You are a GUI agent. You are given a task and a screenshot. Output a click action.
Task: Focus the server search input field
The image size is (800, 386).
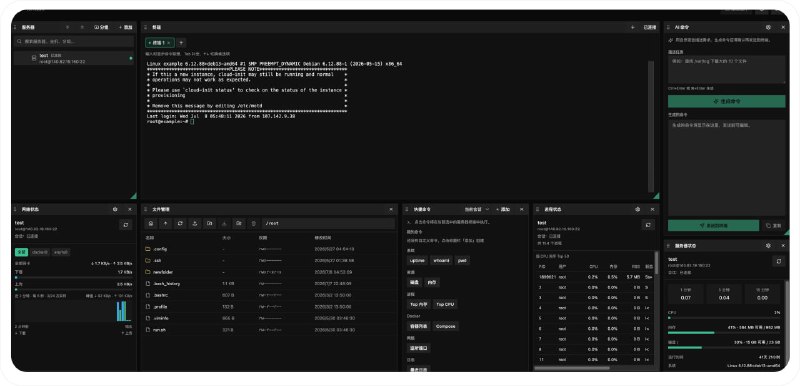tap(74, 41)
